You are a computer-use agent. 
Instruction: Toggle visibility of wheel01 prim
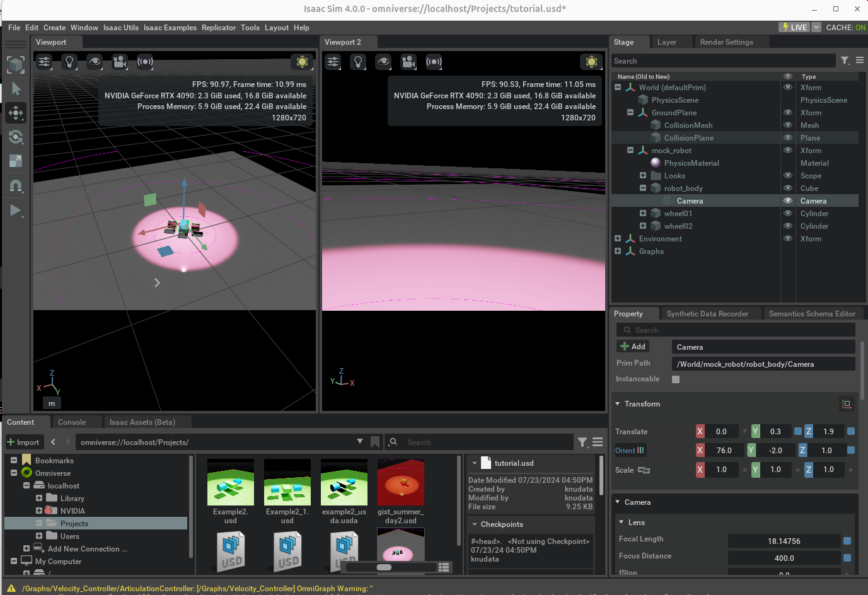point(788,214)
